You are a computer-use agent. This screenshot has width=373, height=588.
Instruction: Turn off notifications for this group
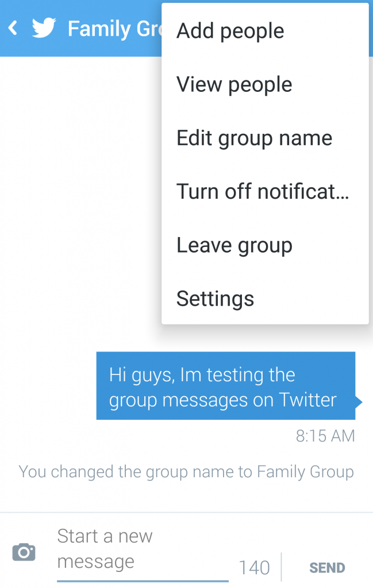[265, 192]
